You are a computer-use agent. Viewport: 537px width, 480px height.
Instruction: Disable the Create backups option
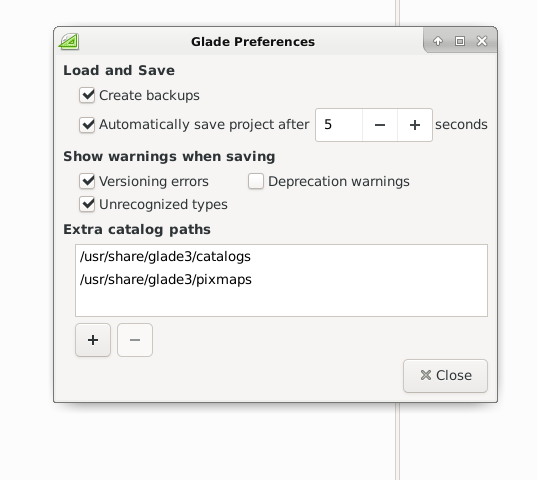click(87, 95)
